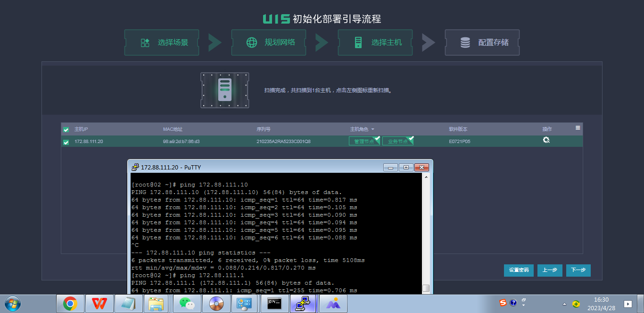The height and width of the screenshot is (313, 644).
Task: Click the server rescan icon
Action: (x=225, y=90)
